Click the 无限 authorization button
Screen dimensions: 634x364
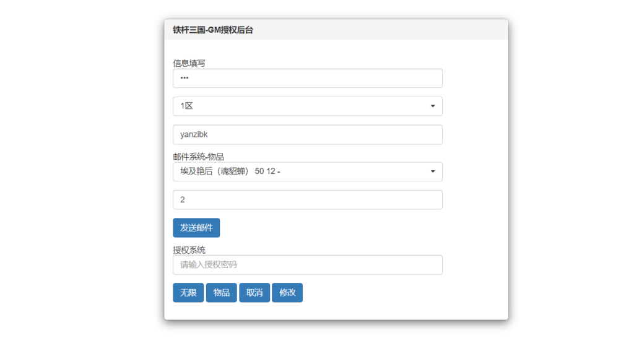(188, 293)
